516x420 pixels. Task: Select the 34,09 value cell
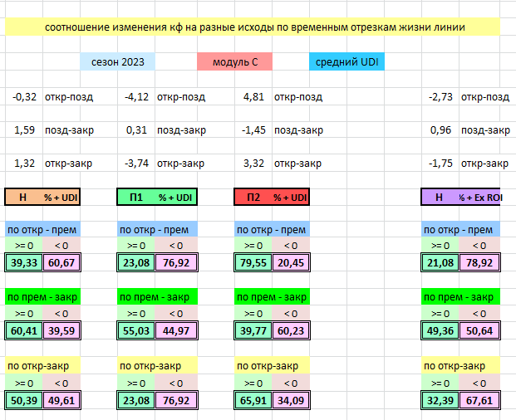pyautogui.click(x=291, y=400)
